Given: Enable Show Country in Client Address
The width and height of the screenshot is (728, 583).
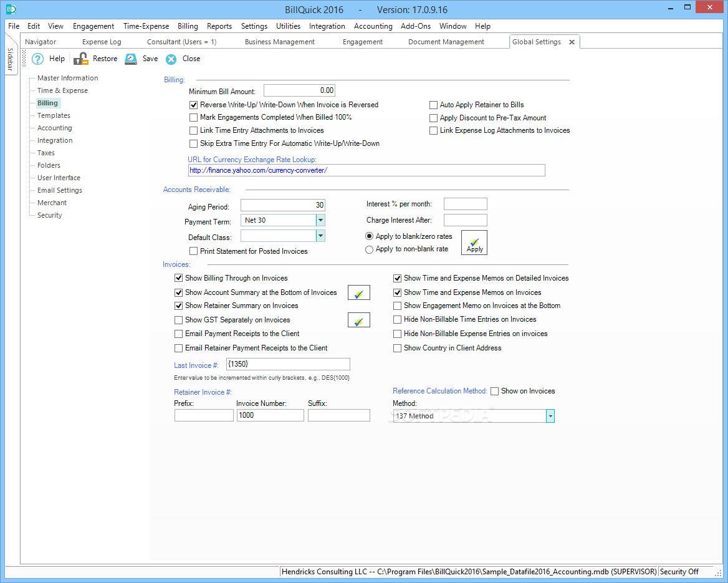Looking at the screenshot, I should coord(398,348).
